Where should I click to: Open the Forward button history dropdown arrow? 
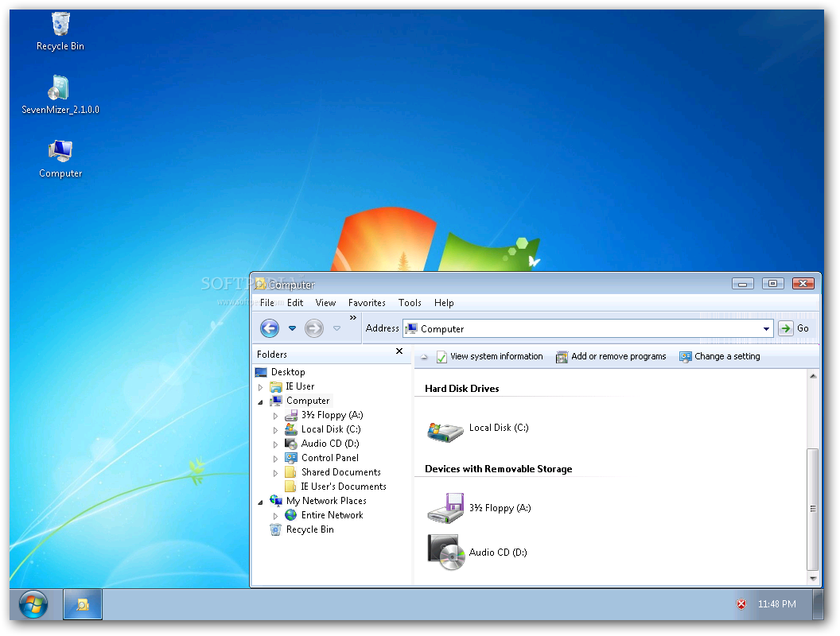337,328
